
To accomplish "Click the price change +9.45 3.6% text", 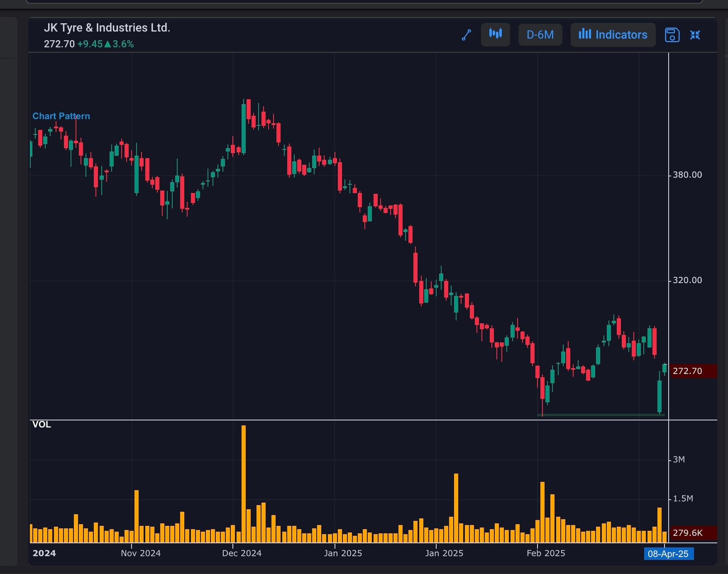I will point(105,44).
